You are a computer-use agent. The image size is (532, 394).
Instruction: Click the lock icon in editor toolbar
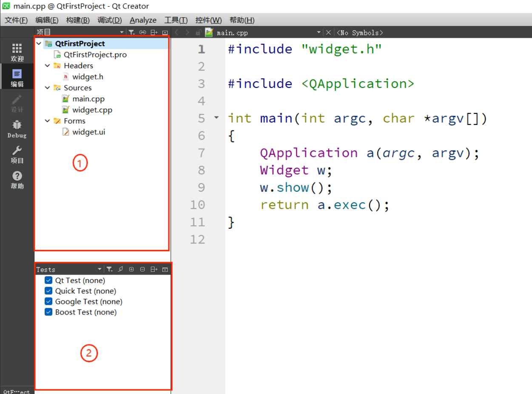click(198, 32)
